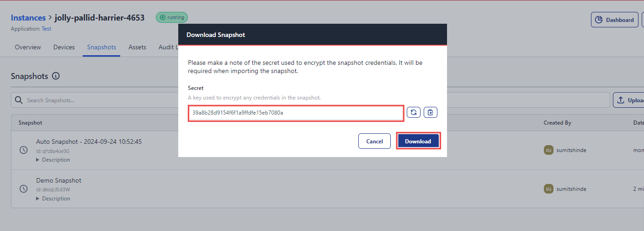Expand Description under Demo Snapshot
The image size is (644, 231).
pos(53,199)
